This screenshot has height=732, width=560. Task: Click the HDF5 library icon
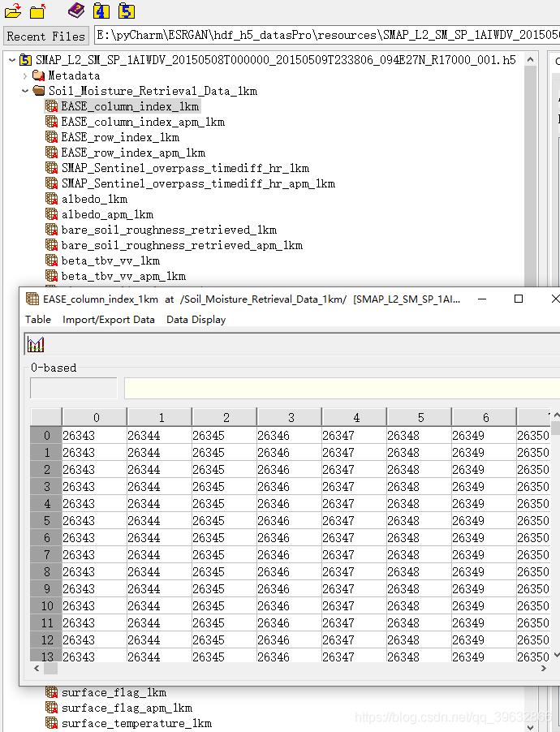point(127,11)
